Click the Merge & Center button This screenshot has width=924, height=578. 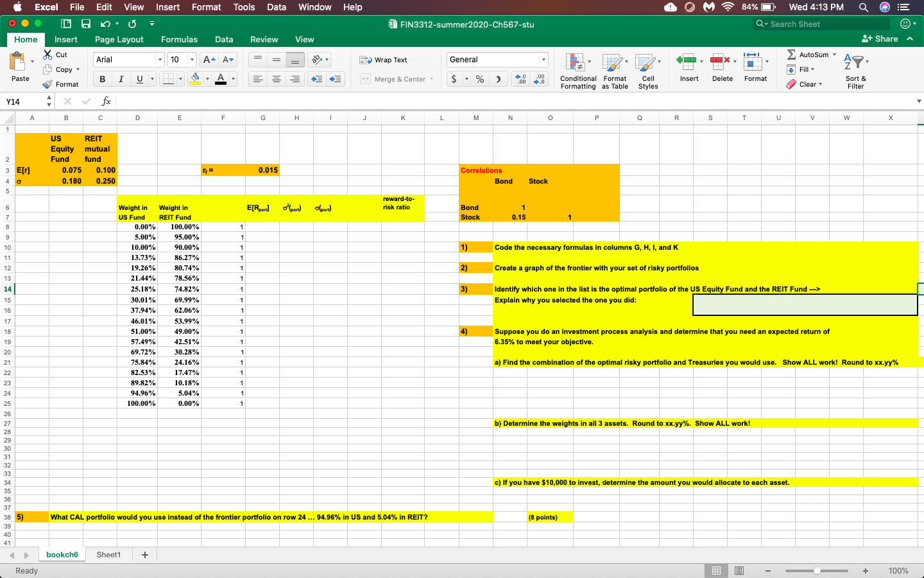(393, 79)
